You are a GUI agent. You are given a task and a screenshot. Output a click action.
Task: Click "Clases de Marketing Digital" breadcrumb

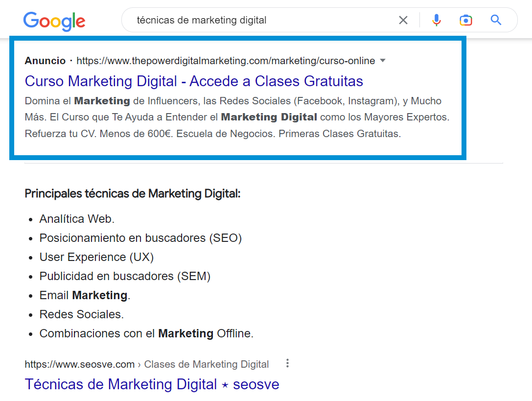tap(207, 364)
